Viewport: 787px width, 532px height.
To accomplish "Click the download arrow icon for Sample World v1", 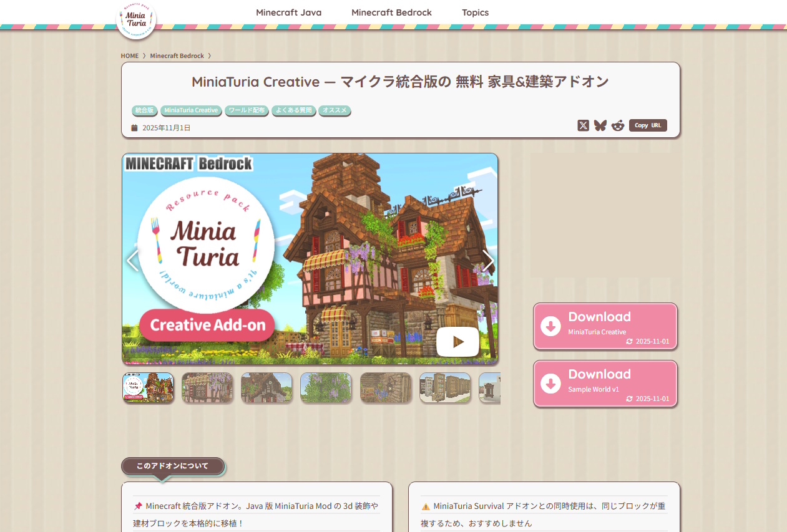I will click(550, 384).
